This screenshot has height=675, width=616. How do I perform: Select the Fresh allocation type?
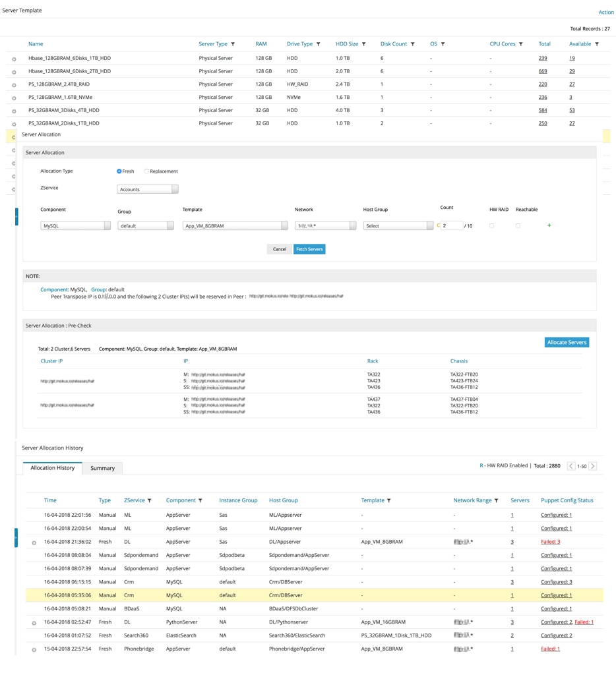pyautogui.click(x=119, y=171)
